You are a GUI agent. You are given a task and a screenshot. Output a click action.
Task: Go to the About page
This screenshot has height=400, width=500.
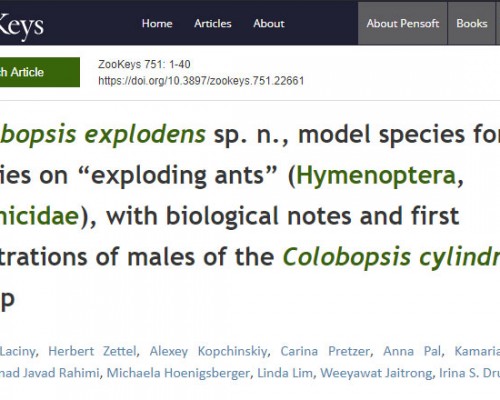point(269,24)
